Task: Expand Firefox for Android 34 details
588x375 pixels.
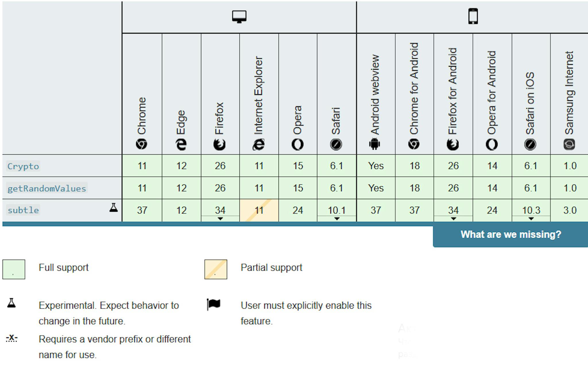Action: pos(453,219)
